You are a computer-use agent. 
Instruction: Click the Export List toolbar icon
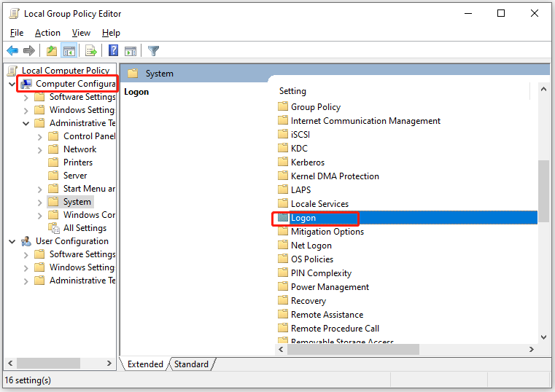pos(91,50)
